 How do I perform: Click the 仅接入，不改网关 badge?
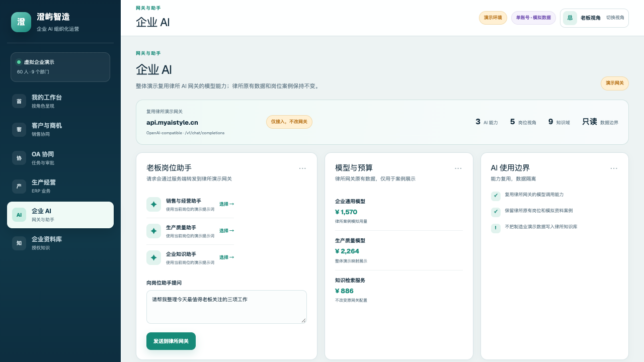click(x=289, y=122)
